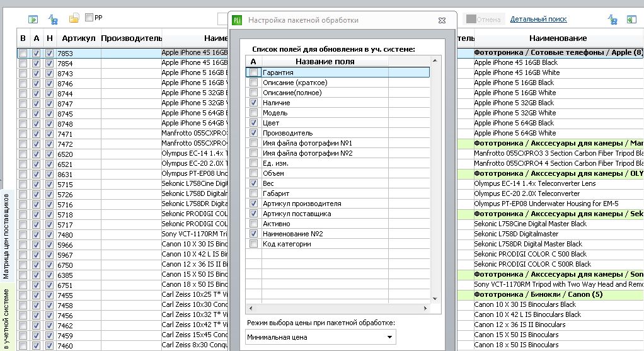Select Canon 10 X 42 L IS Binoculars Black
The width and height of the screenshot is (644, 351).
point(558,314)
